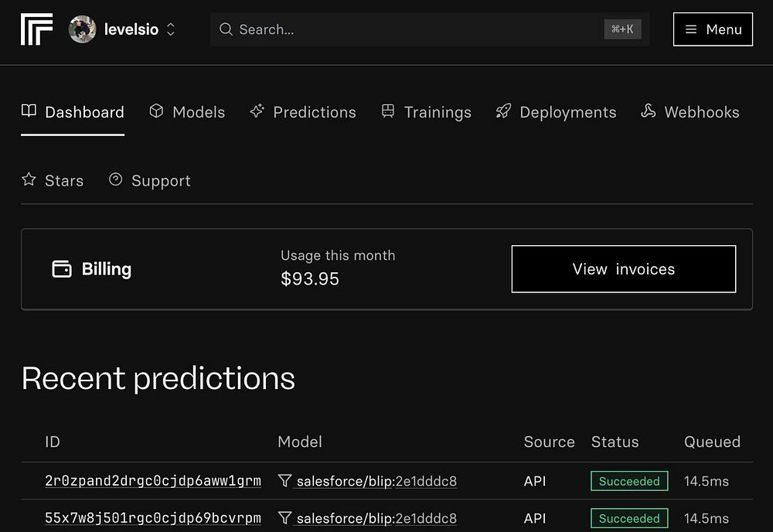Viewport: 773px width, 532px height.
Task: Go to the Trainings tab
Action: 437,112
